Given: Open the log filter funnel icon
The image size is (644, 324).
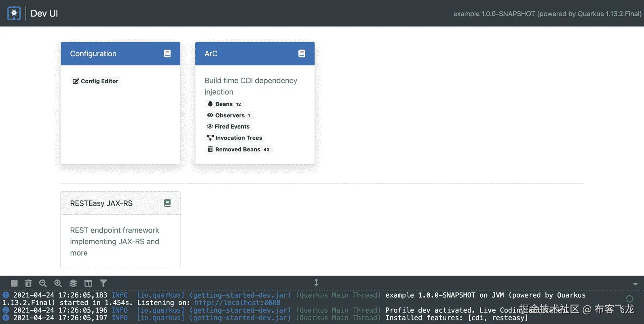Looking at the screenshot, I should point(103,283).
